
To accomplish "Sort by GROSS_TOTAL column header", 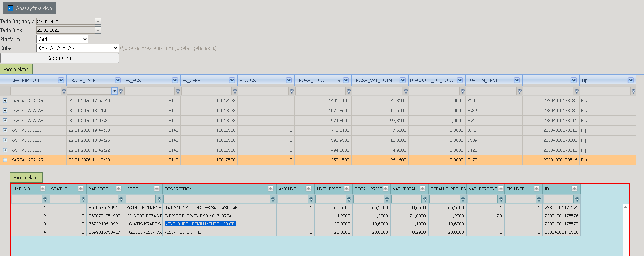I will 311,80.
